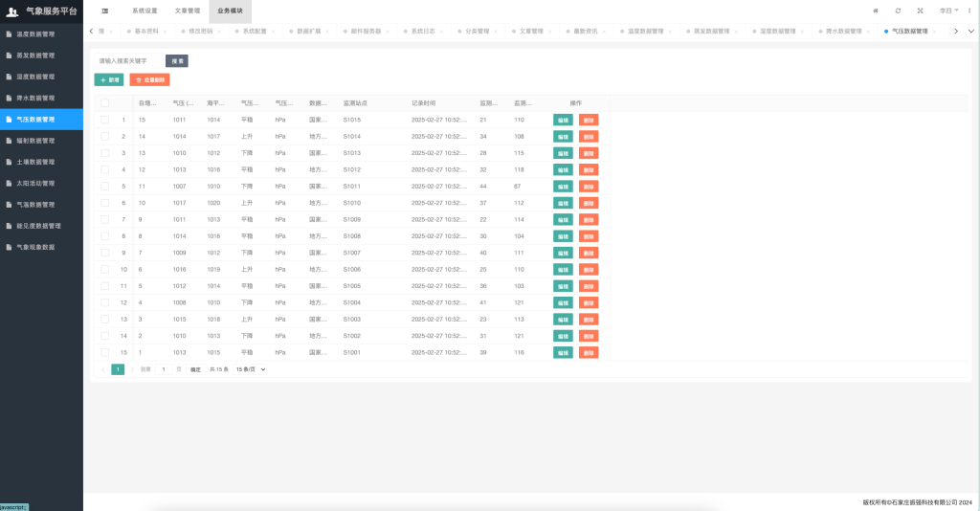Toggle the select-all checkbox in table header
980x511 pixels.
click(105, 103)
